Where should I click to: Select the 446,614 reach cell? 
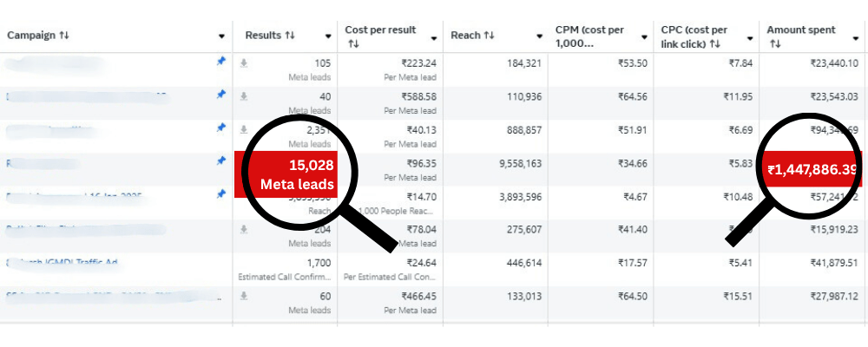(x=523, y=263)
